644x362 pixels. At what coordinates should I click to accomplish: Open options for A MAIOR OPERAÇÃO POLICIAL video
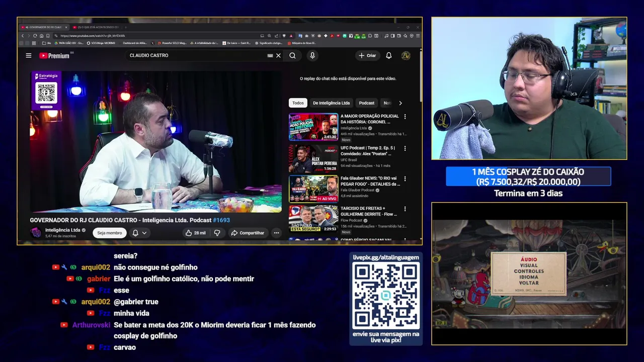405,117
